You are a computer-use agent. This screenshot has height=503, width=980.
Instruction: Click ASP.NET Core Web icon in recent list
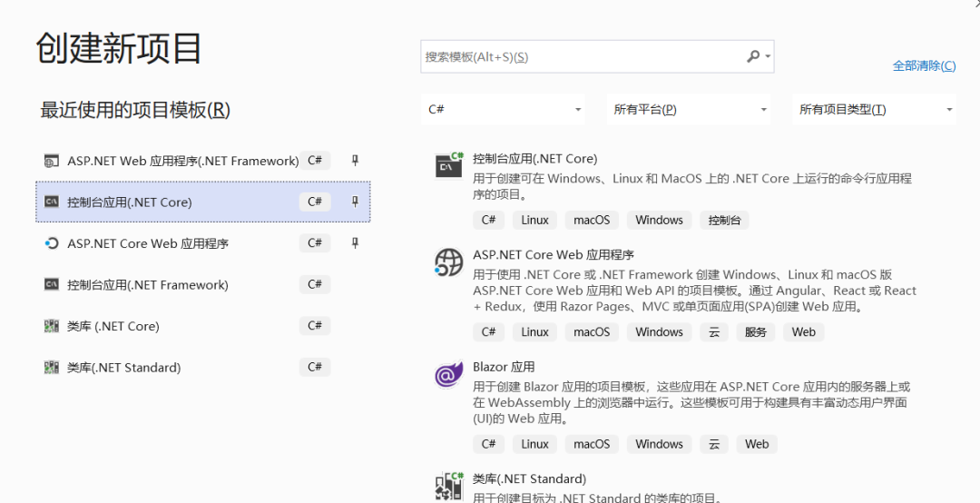click(x=51, y=243)
